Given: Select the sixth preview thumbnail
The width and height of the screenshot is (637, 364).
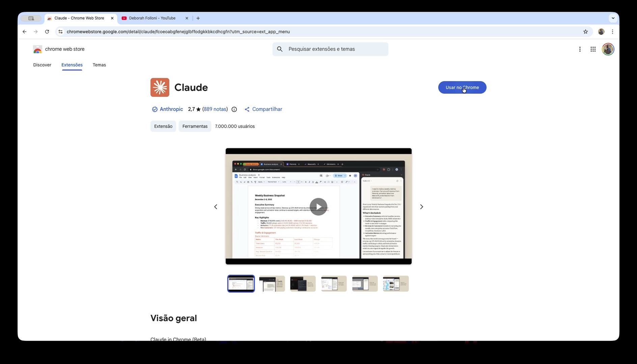Looking at the screenshot, I should [x=396, y=284].
